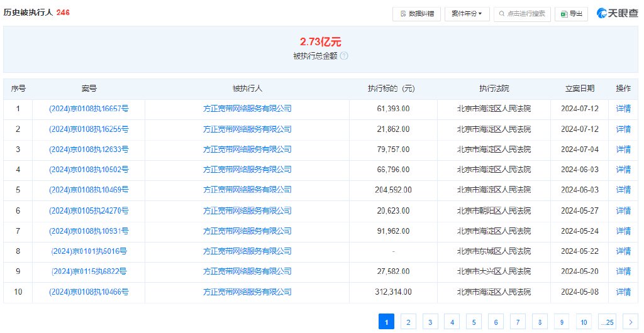Click the 数据纠错 button
The image size is (644, 333).
pyautogui.click(x=416, y=14)
